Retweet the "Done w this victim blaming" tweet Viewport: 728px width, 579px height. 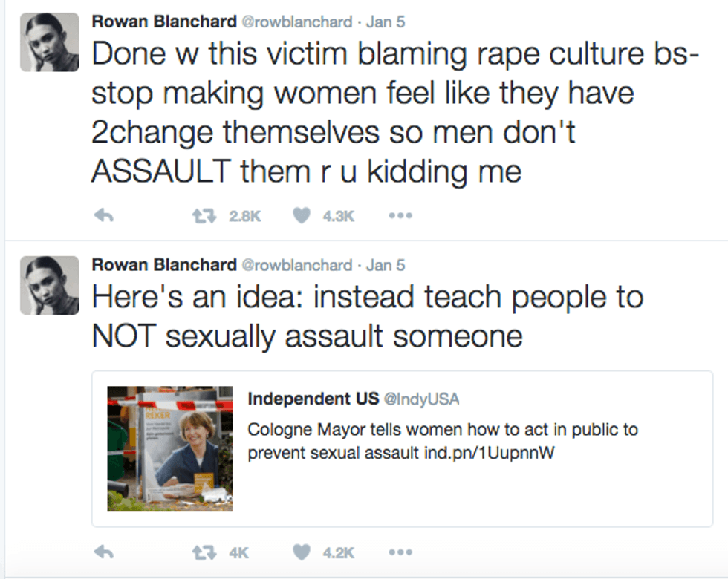[x=199, y=216]
